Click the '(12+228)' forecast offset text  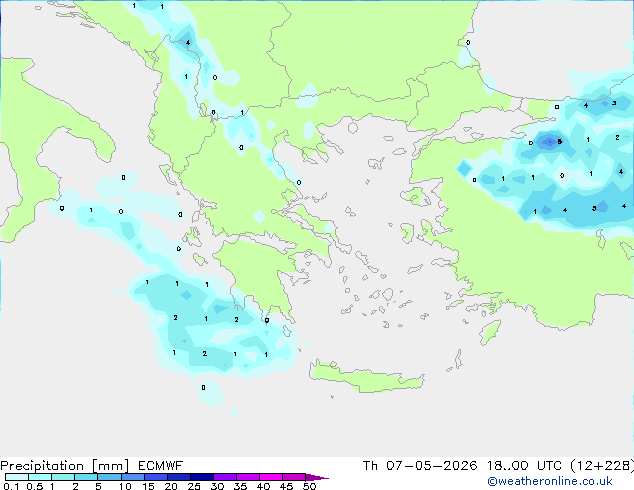(602, 466)
